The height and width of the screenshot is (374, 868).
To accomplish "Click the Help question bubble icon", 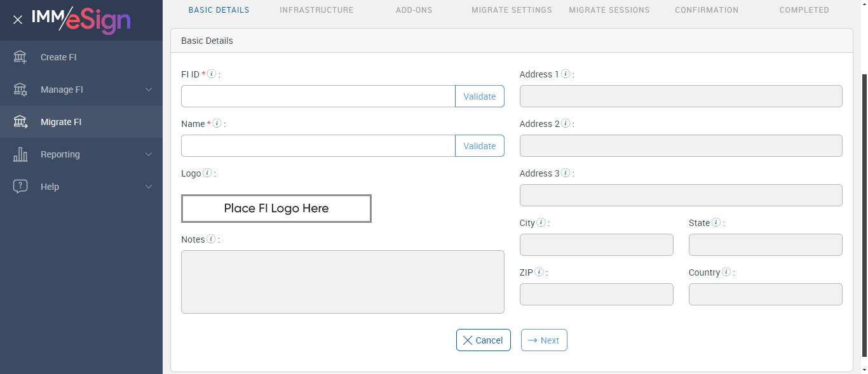I will pyautogui.click(x=20, y=187).
